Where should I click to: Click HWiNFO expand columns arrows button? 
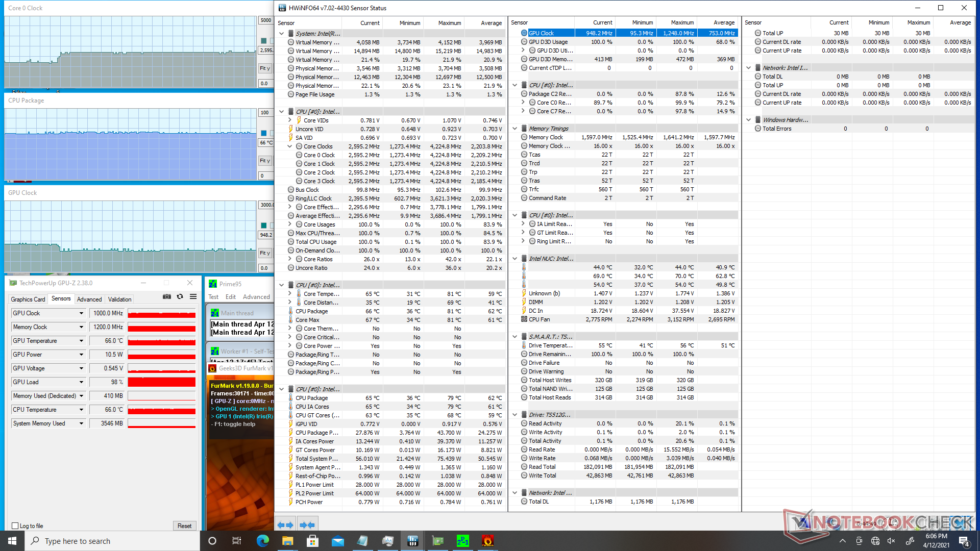click(285, 524)
